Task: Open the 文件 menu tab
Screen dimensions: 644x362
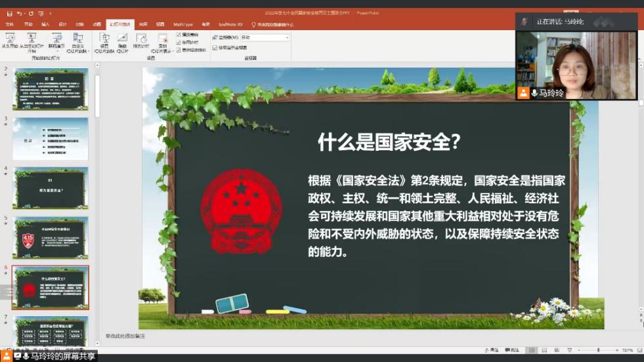Action: (x=10, y=24)
